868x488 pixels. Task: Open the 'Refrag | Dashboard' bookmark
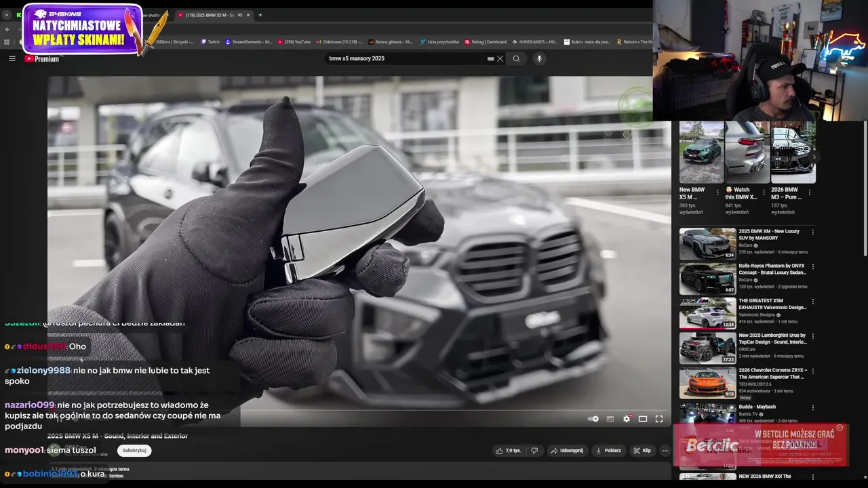486,42
